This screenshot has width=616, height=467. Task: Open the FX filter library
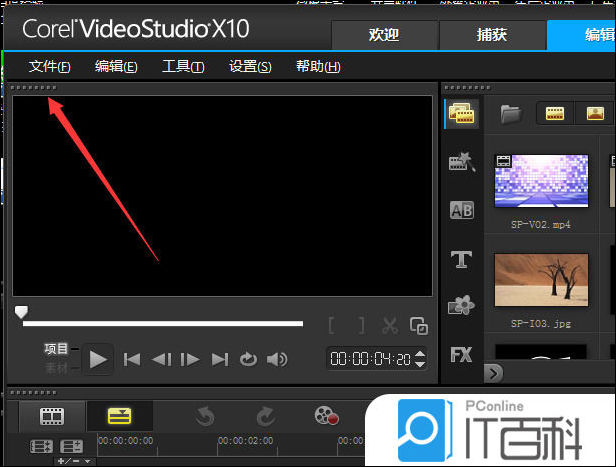pos(461,355)
